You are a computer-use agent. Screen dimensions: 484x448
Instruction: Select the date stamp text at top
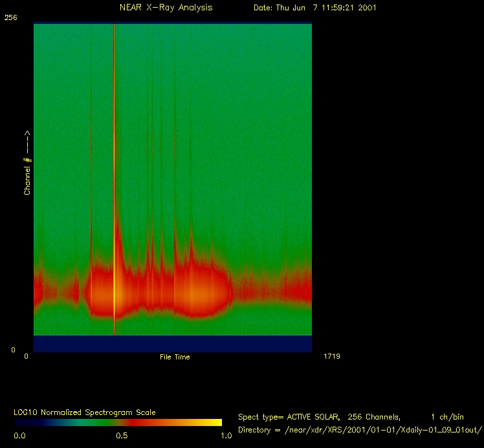pyautogui.click(x=314, y=8)
